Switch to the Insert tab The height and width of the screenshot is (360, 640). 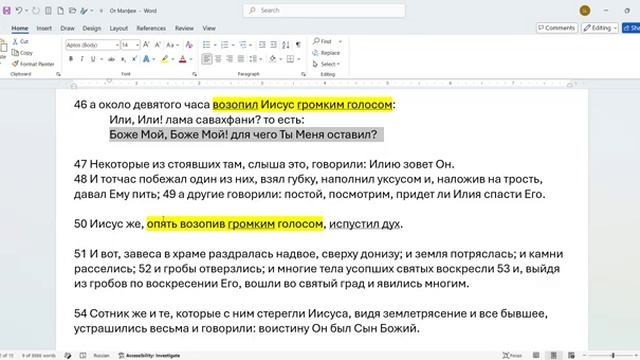coord(44,28)
